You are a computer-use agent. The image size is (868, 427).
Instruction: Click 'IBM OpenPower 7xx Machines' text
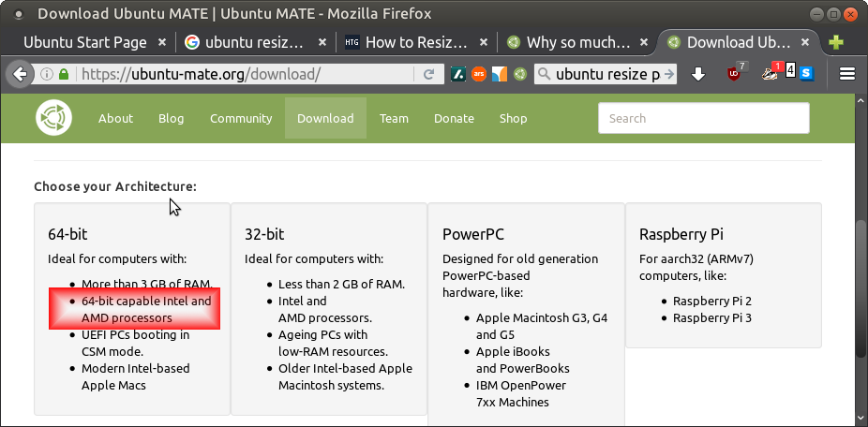click(521, 394)
